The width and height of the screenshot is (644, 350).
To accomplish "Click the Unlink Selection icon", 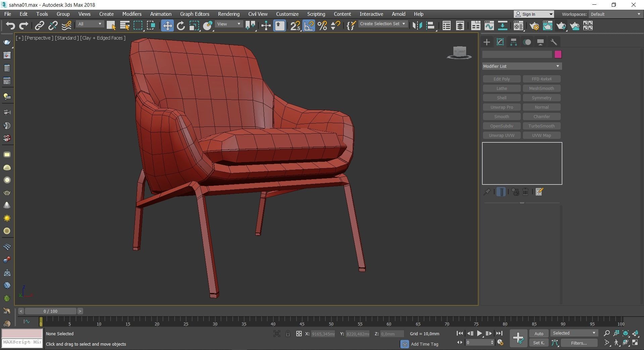I will [53, 26].
